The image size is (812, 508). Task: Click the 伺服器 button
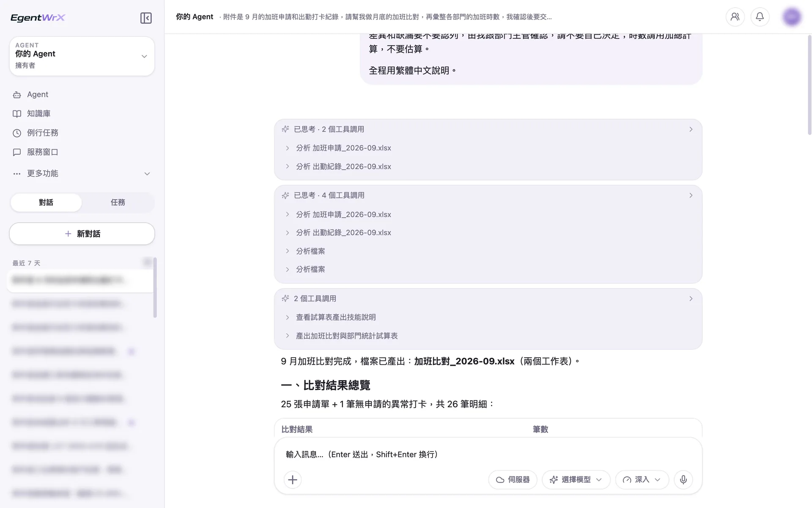[x=513, y=480]
